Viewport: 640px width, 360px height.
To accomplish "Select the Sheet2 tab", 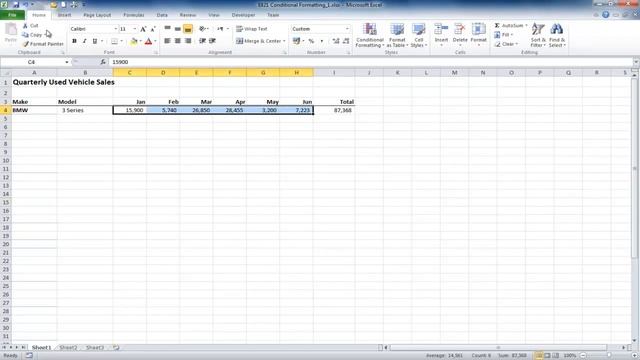I will (68, 347).
